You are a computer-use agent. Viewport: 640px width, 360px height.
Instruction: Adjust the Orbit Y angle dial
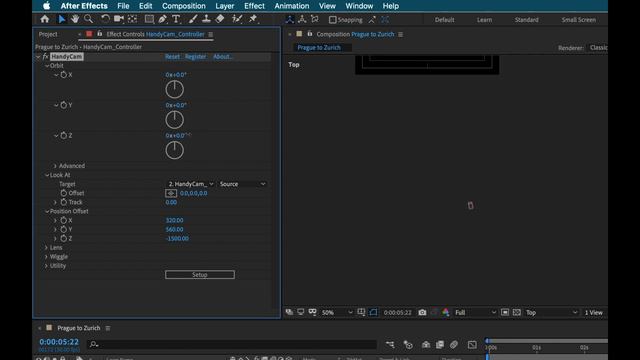(x=174, y=120)
